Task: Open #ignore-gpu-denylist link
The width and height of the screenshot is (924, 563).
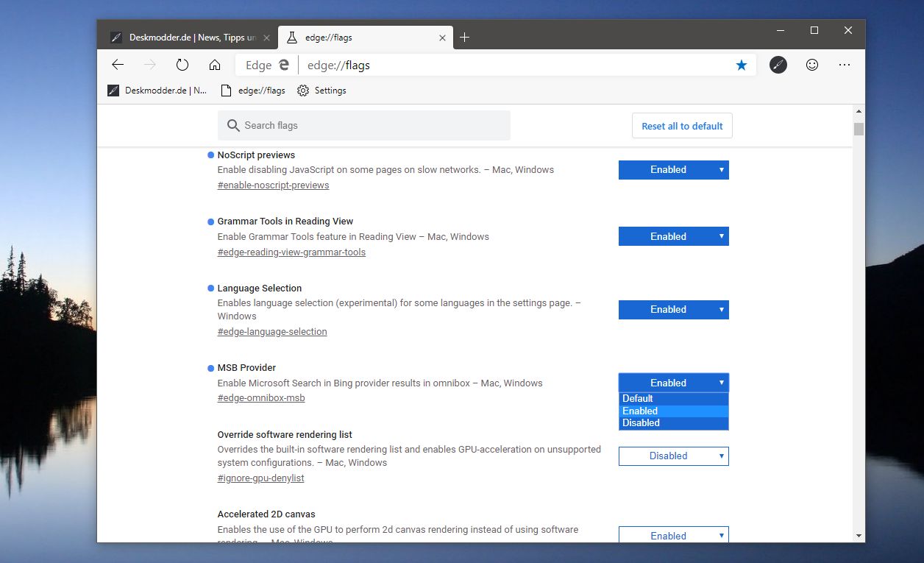Action: [x=260, y=478]
